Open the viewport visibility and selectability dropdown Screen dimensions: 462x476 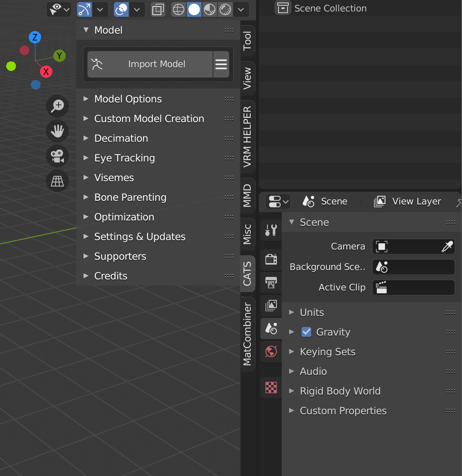click(59, 9)
